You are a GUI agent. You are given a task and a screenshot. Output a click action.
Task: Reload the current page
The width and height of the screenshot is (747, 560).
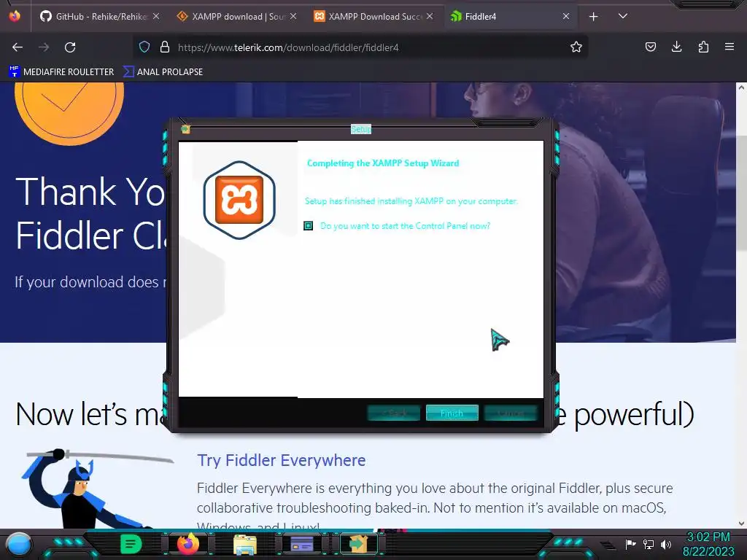point(70,47)
